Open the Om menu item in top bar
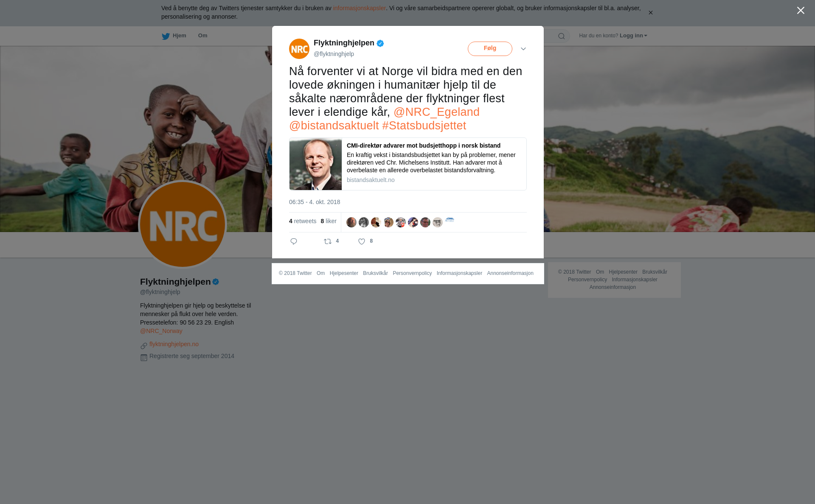Image resolution: width=815 pixels, height=504 pixels. point(202,36)
